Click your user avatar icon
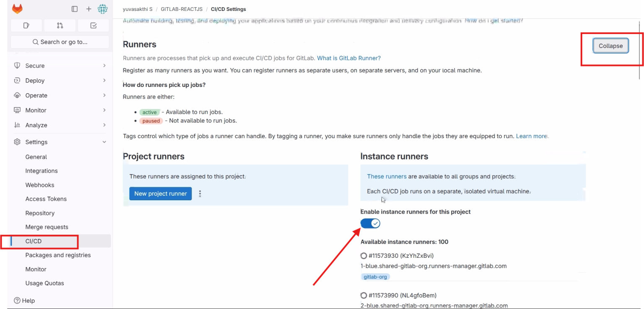644x309 pixels. point(103,8)
